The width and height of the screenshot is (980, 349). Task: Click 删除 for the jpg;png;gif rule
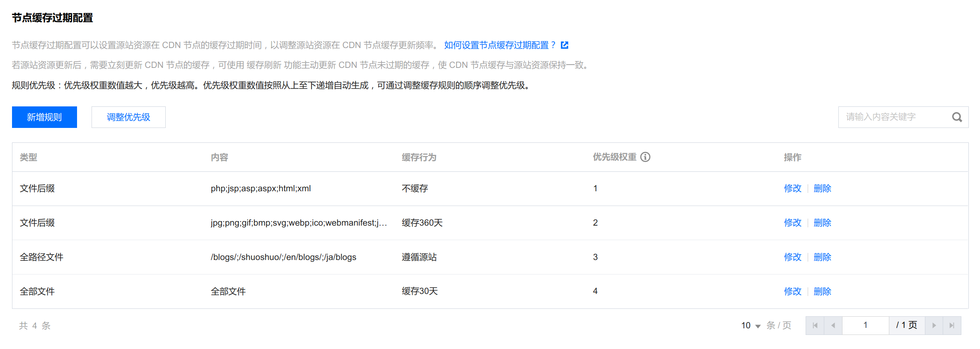[x=822, y=223]
